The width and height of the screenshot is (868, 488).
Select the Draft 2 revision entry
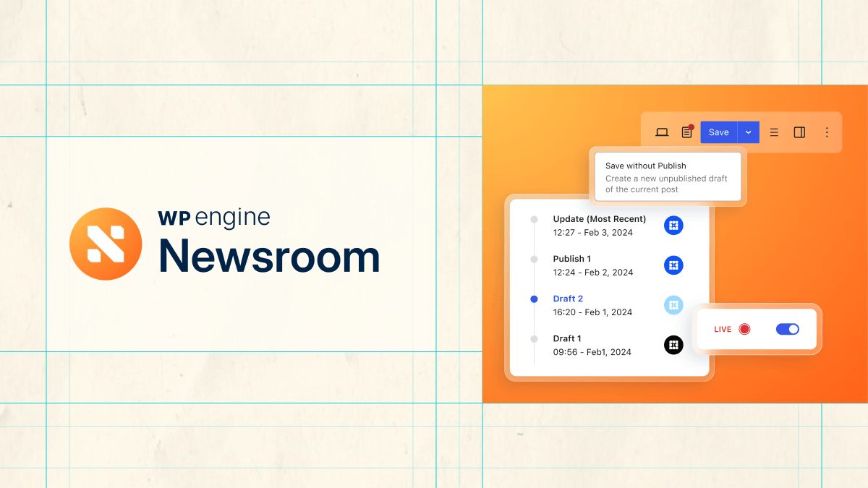point(568,299)
